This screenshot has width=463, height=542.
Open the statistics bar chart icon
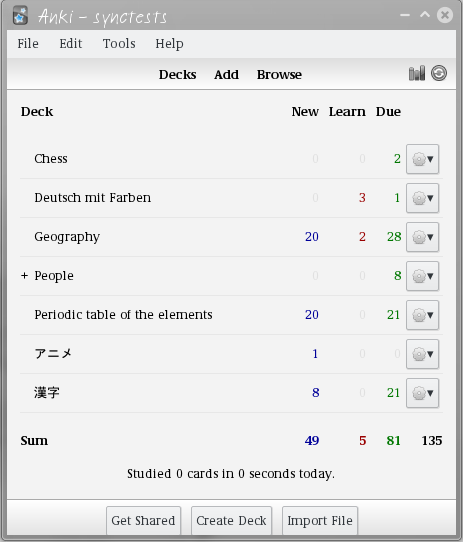pyautogui.click(x=417, y=73)
